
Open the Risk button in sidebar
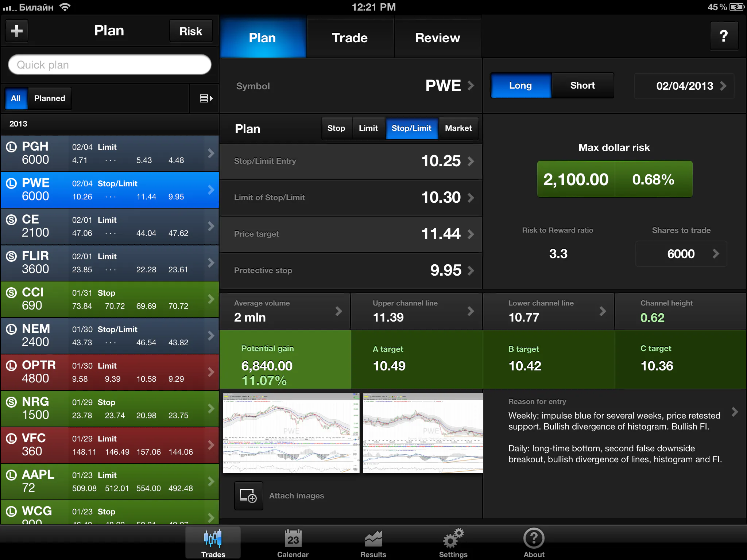tap(191, 31)
